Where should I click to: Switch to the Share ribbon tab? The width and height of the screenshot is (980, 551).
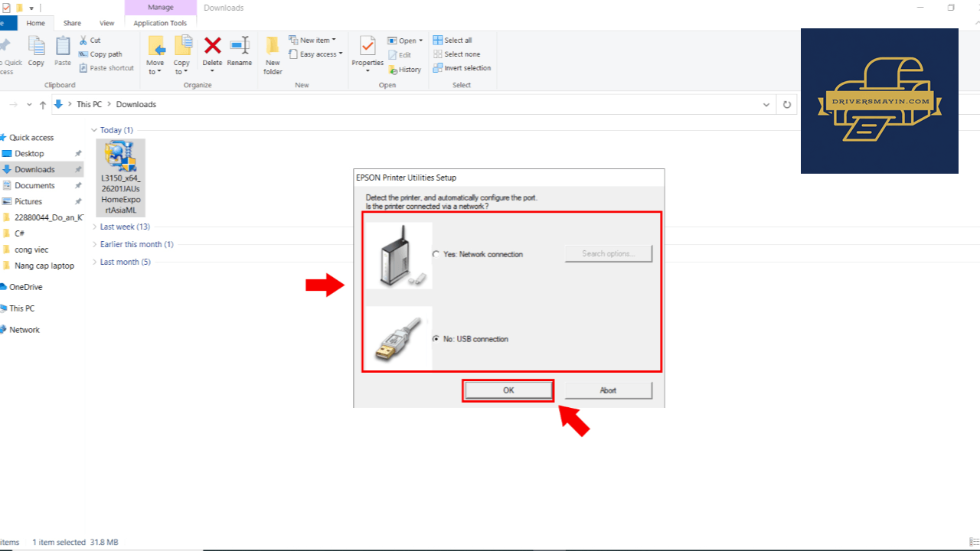pyautogui.click(x=72, y=23)
